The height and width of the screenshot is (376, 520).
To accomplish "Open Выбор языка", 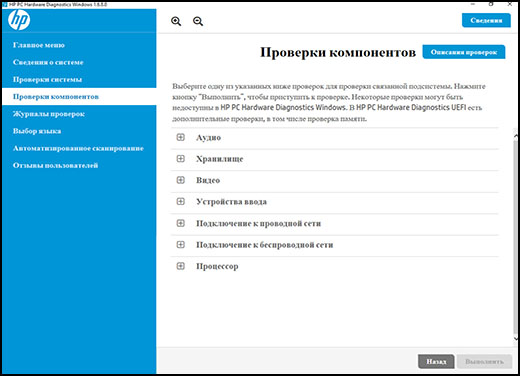I will point(79,131).
